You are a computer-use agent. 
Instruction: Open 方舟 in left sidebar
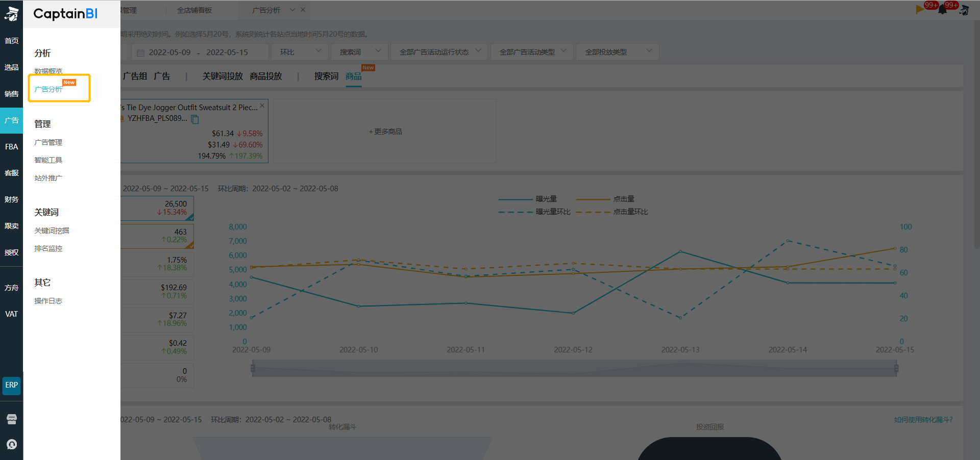click(12, 288)
